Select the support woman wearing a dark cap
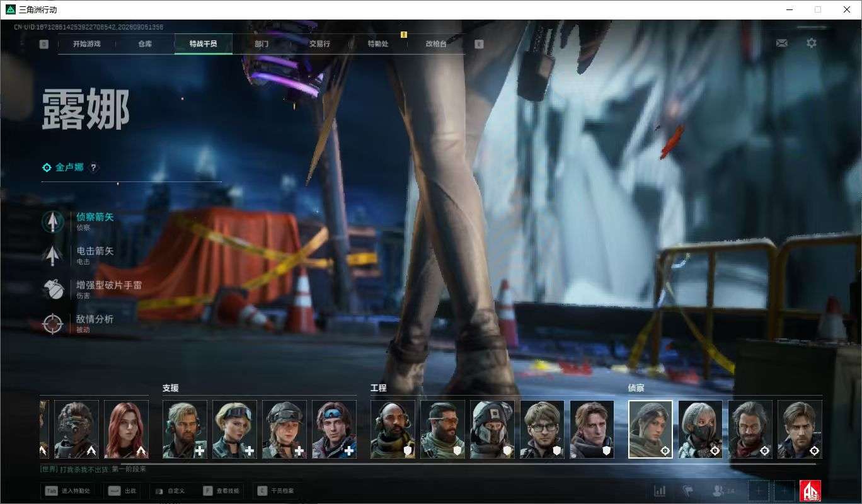Screen dimensions: 862x504 tap(284, 429)
